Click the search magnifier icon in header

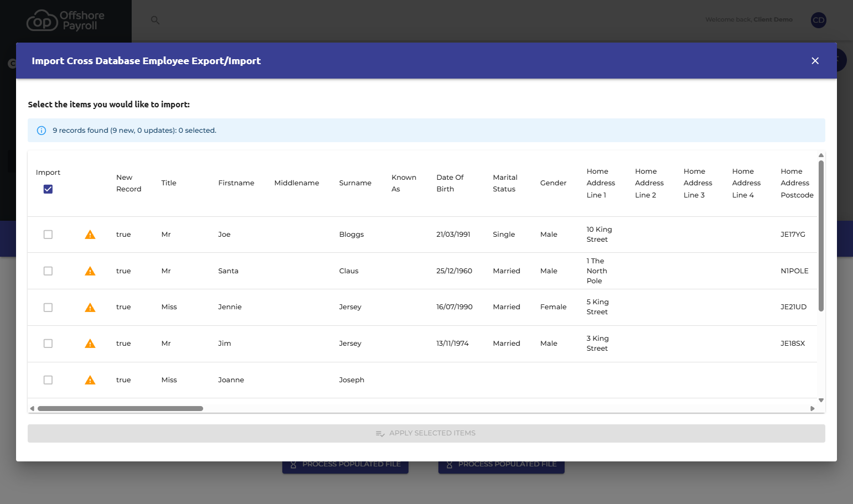pos(155,20)
